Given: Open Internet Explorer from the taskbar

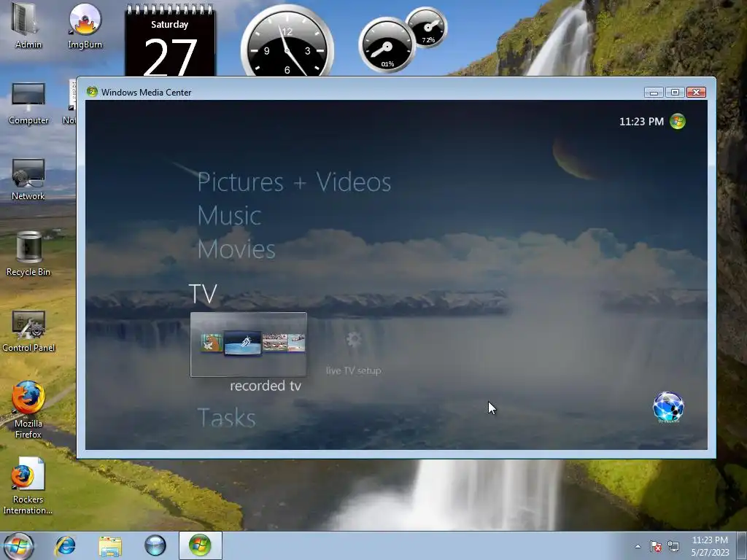Looking at the screenshot, I should [x=65, y=545].
